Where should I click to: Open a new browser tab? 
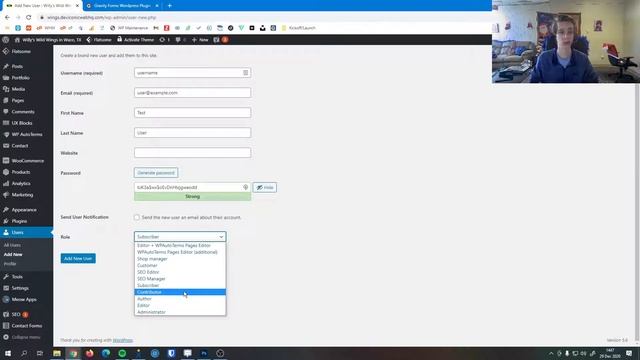[x=169, y=6]
